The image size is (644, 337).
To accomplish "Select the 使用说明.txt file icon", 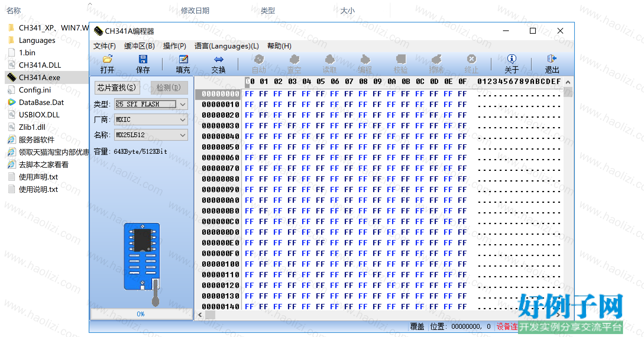I will click(x=12, y=189).
